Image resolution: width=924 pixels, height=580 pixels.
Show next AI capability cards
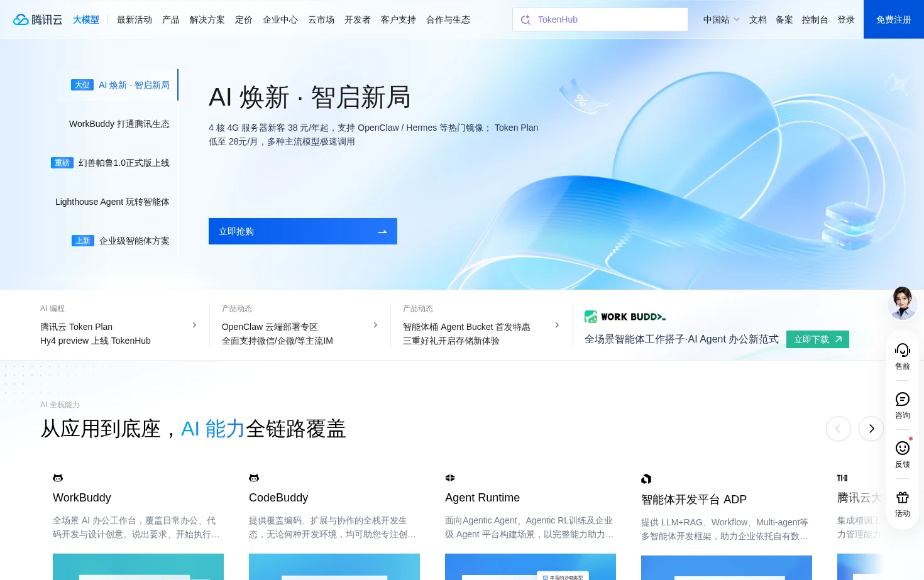[x=871, y=429]
